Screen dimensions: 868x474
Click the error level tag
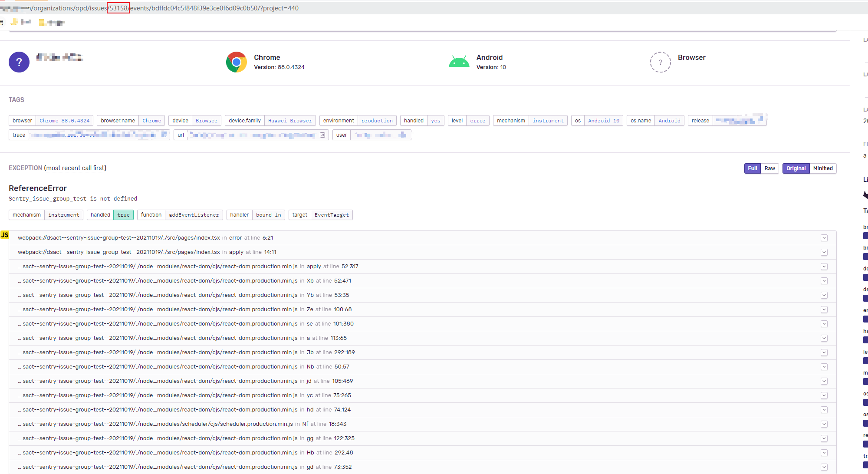pos(477,120)
